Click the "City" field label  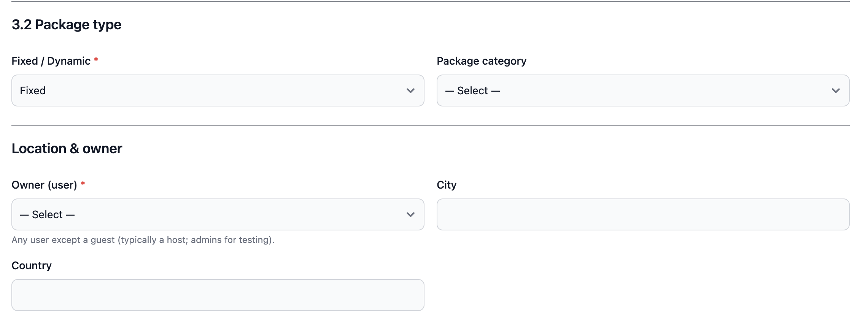pyautogui.click(x=446, y=185)
